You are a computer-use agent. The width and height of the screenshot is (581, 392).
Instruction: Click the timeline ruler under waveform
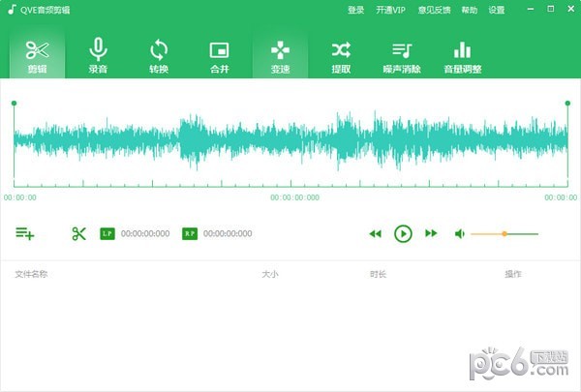[290, 183]
